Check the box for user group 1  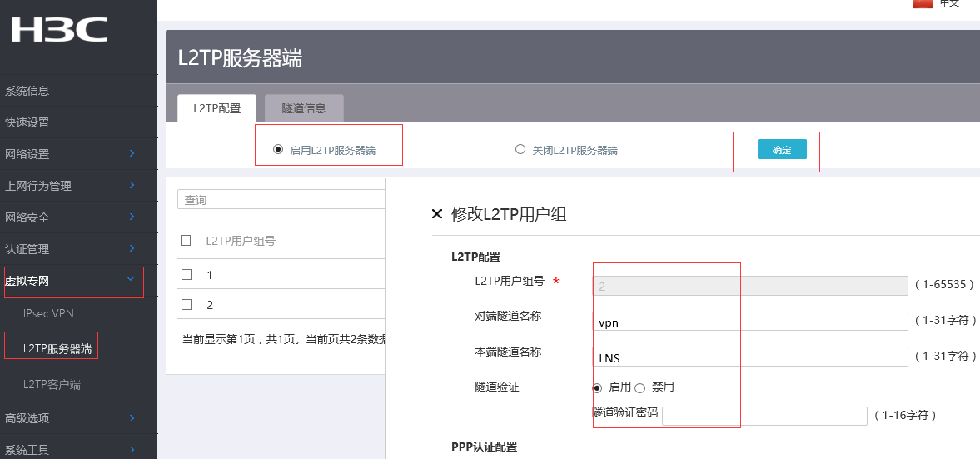tap(187, 274)
